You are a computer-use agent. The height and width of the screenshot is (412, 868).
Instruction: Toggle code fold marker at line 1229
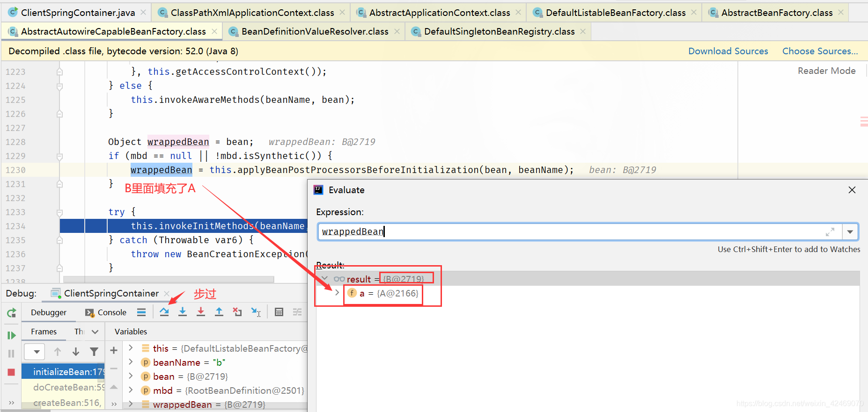tap(59, 156)
